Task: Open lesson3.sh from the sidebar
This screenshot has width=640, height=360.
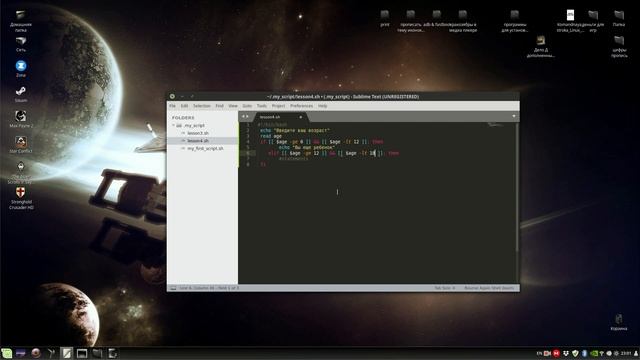Action: [198, 133]
